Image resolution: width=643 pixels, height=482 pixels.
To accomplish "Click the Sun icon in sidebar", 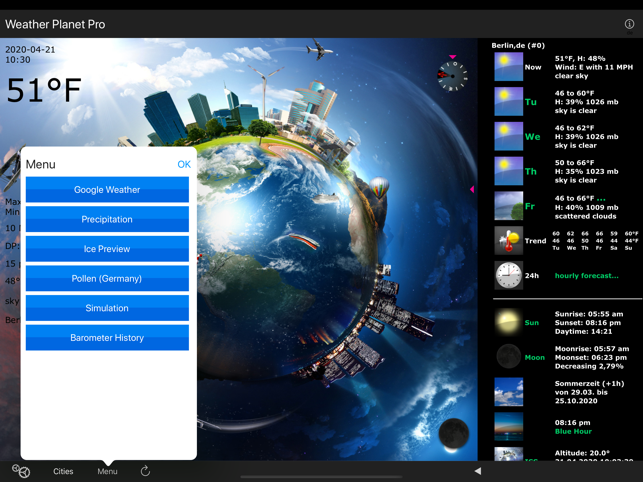I will click(x=508, y=322).
